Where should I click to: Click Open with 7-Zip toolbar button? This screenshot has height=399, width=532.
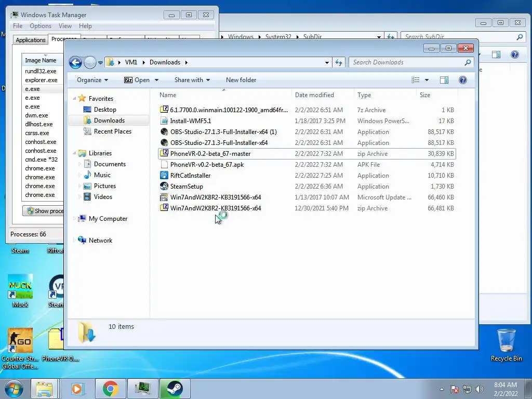137,80
